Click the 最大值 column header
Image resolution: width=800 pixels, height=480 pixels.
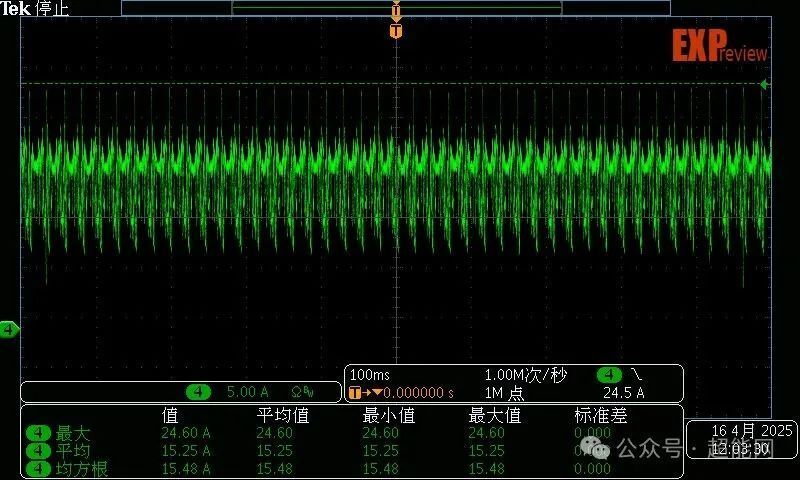494,415
